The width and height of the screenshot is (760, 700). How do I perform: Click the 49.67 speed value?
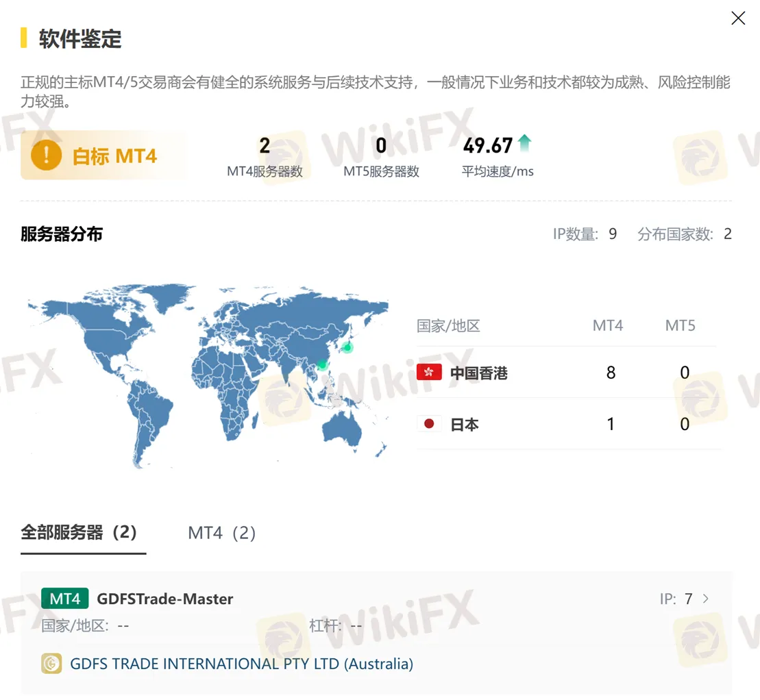[x=488, y=145]
